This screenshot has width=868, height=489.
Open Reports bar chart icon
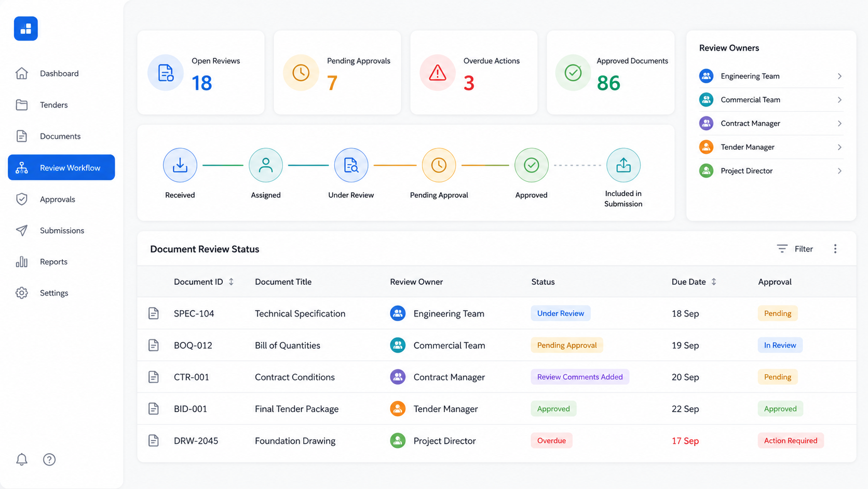pyautogui.click(x=21, y=261)
